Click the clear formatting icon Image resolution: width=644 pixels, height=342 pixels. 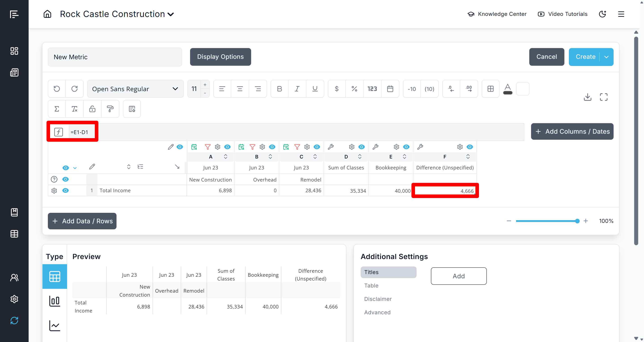coord(74,109)
